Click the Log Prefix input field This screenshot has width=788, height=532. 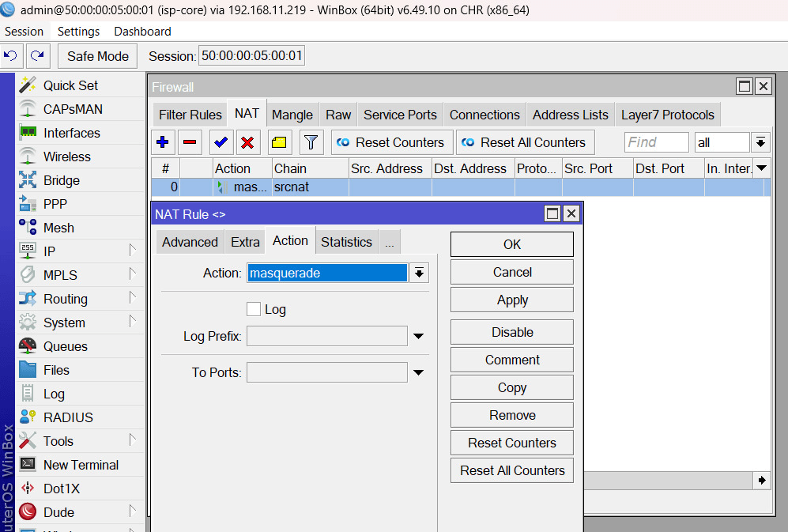point(327,336)
